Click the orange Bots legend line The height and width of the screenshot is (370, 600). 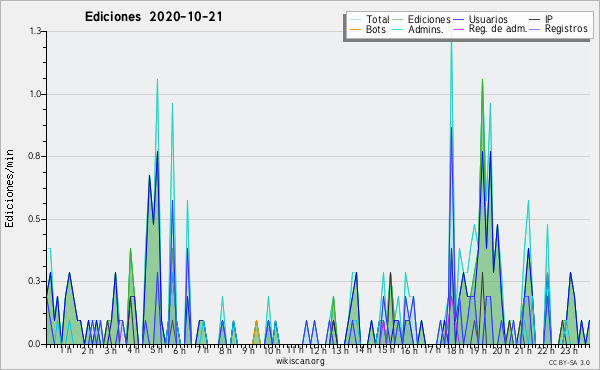coord(355,29)
